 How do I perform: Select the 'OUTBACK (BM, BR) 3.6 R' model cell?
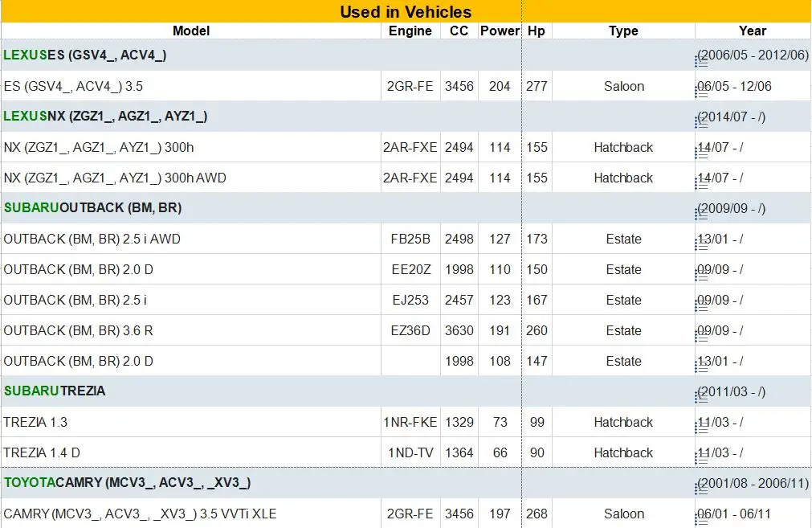click(191, 330)
